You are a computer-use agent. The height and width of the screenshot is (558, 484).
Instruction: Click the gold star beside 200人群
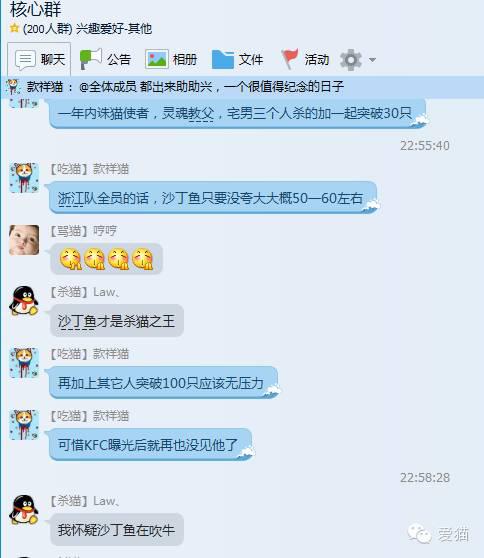click(x=14, y=28)
